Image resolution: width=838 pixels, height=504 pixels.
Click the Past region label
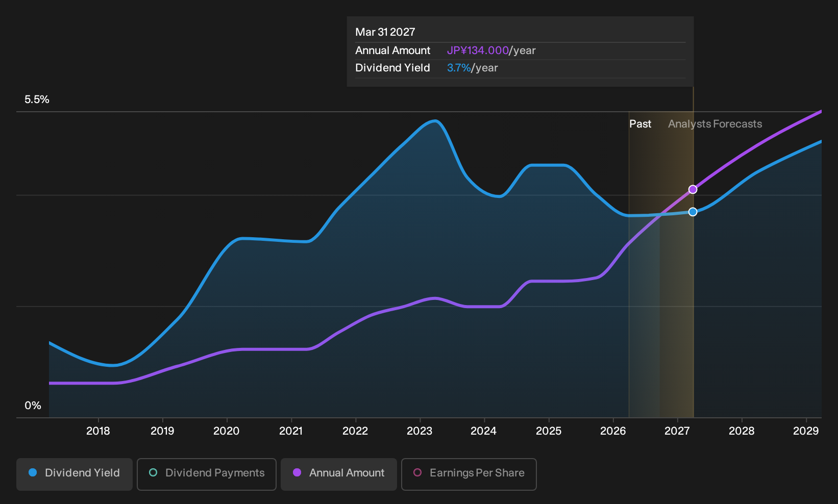pyautogui.click(x=640, y=124)
